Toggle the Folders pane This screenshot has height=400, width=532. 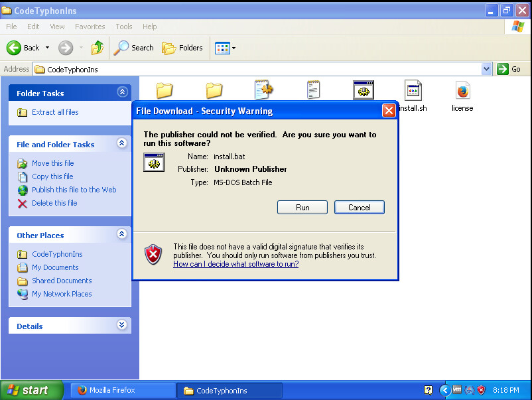pos(182,48)
